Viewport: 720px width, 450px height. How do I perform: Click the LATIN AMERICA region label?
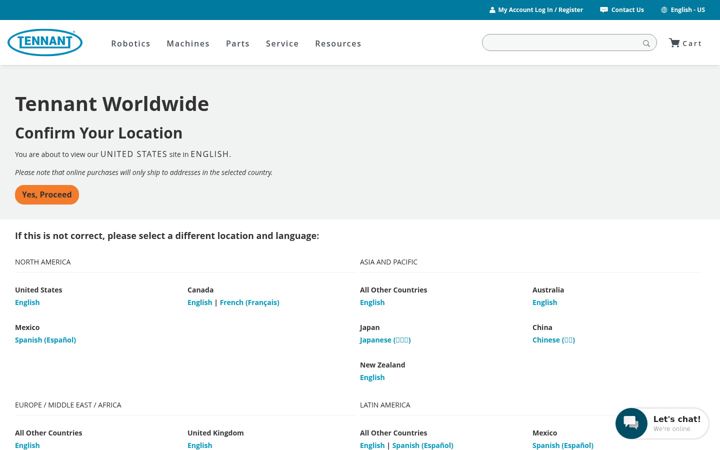pos(385,405)
